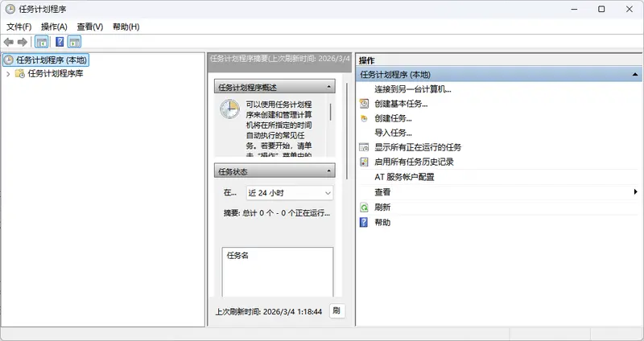Open the 近 24 小时 time range dropdown
644x341 pixels.
click(x=290, y=193)
